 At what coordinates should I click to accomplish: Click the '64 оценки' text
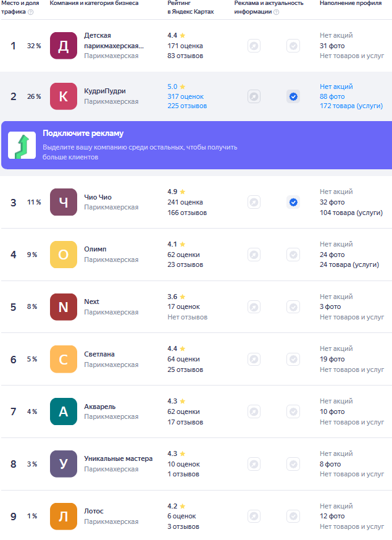(x=184, y=359)
